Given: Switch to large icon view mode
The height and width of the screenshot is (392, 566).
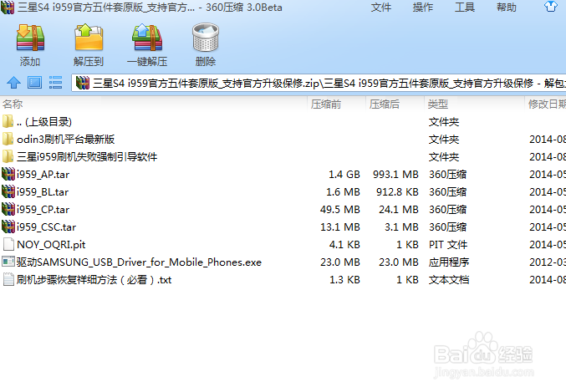Looking at the screenshot, I should click(x=34, y=83).
